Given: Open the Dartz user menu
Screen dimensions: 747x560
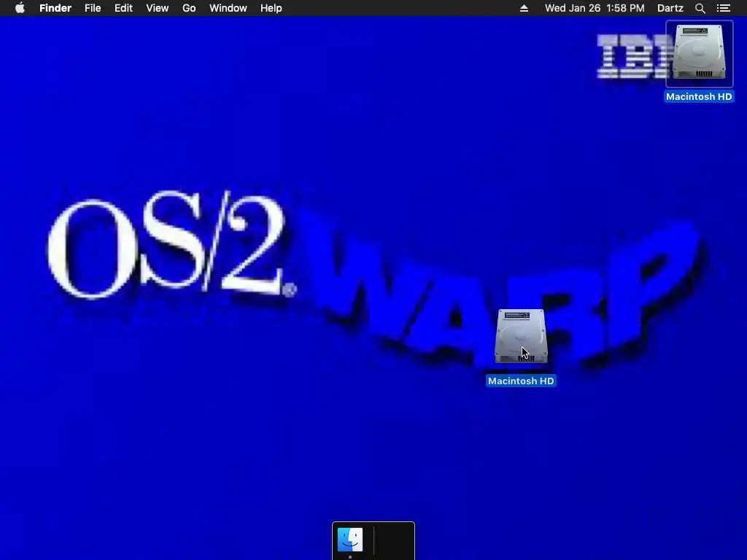Looking at the screenshot, I should pyautogui.click(x=670, y=8).
